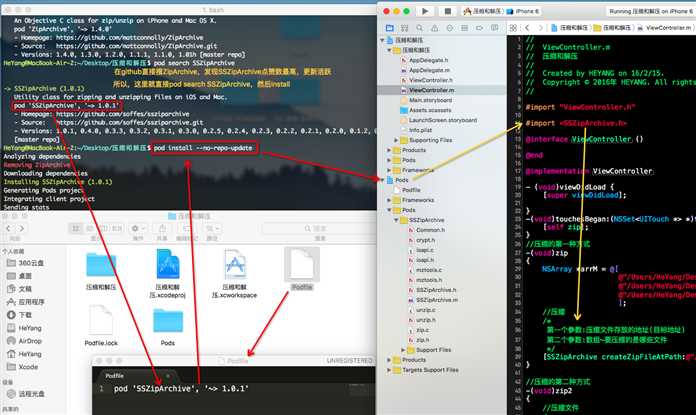The width and height of the screenshot is (696, 415).
Task: Open the test navigator icon
Action: 450,28
